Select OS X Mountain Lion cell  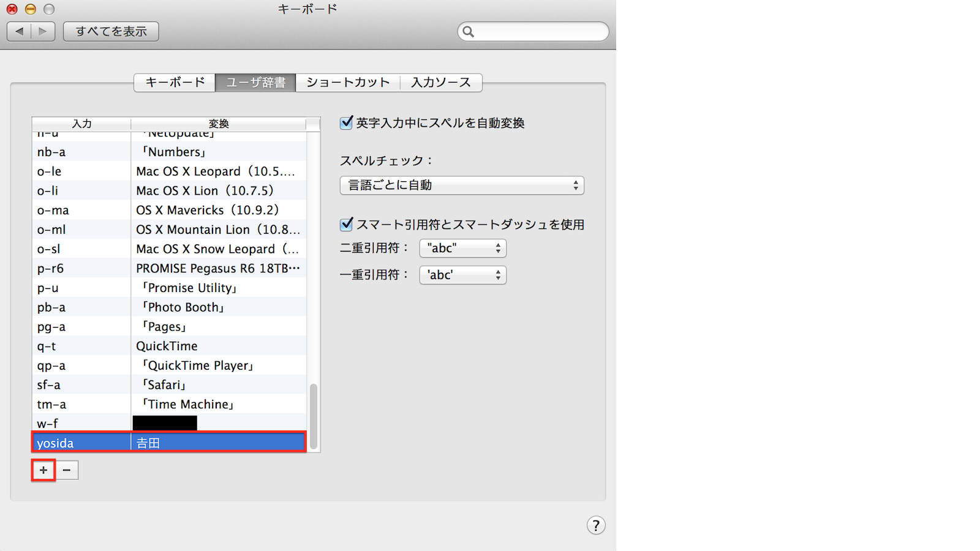219,230
